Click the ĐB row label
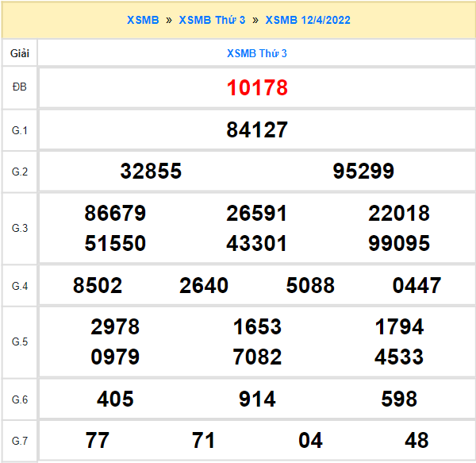Viewport: 476px width, 463px height. coord(20,87)
